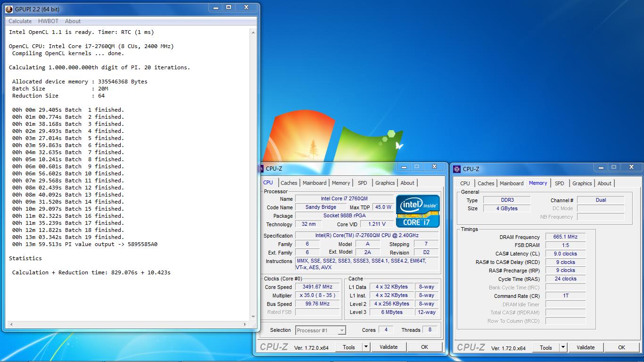
Task: Select CPU tab in left CPU-Z window
Action: [x=268, y=182]
